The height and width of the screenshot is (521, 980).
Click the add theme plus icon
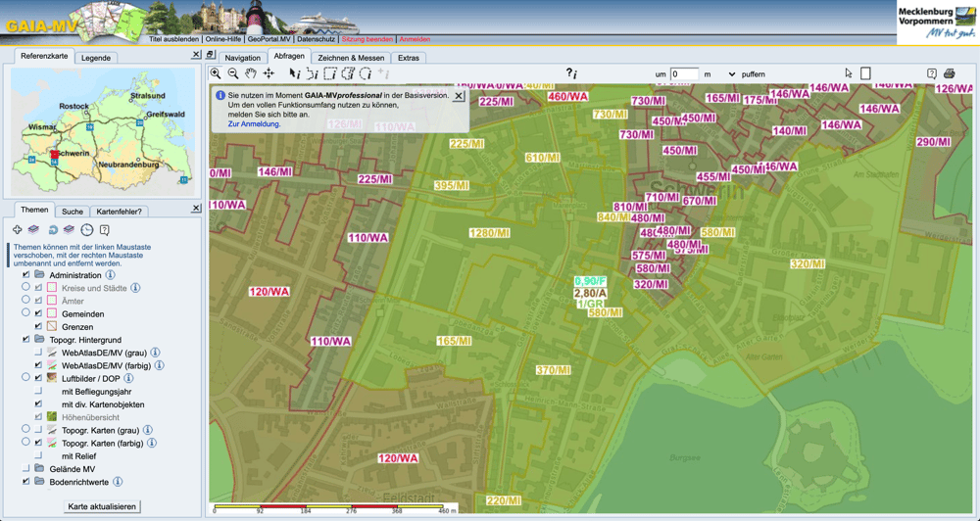[x=18, y=230]
